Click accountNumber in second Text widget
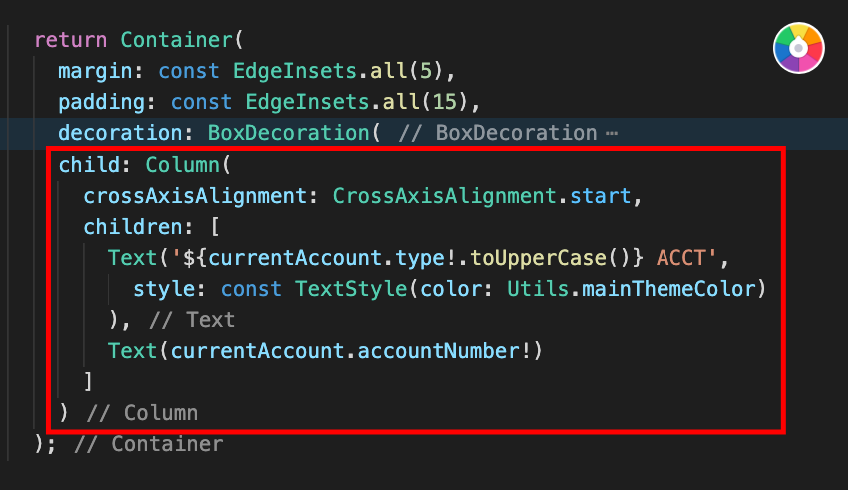This screenshot has height=490, width=848. (439, 351)
